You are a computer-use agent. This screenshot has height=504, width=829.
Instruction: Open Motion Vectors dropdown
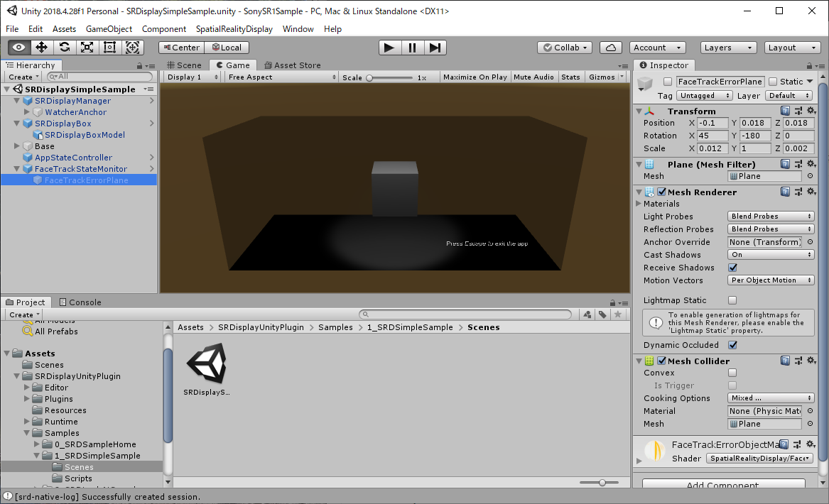pyautogui.click(x=771, y=280)
